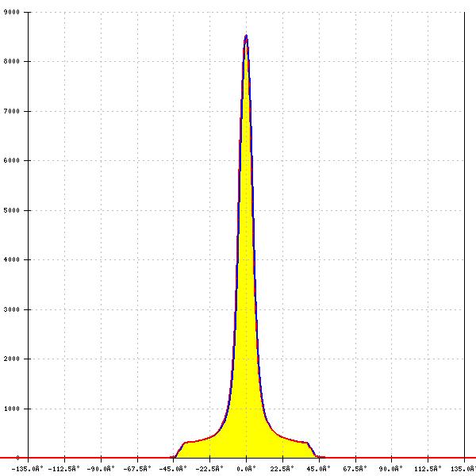Click the 90.0° x-axis label
476x476 pixels.
tap(391, 469)
